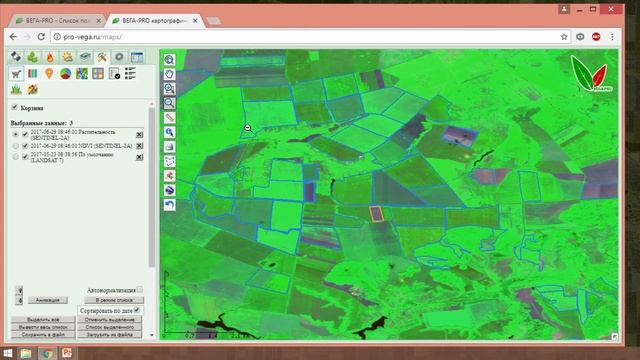Screen dimensions: 640x360
Task: Click the green grass icon
Action: coord(16,89)
